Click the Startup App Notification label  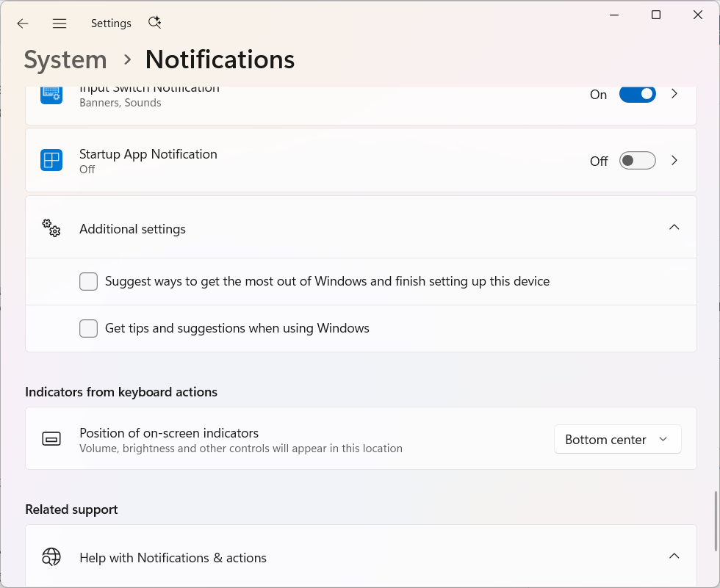[148, 154]
